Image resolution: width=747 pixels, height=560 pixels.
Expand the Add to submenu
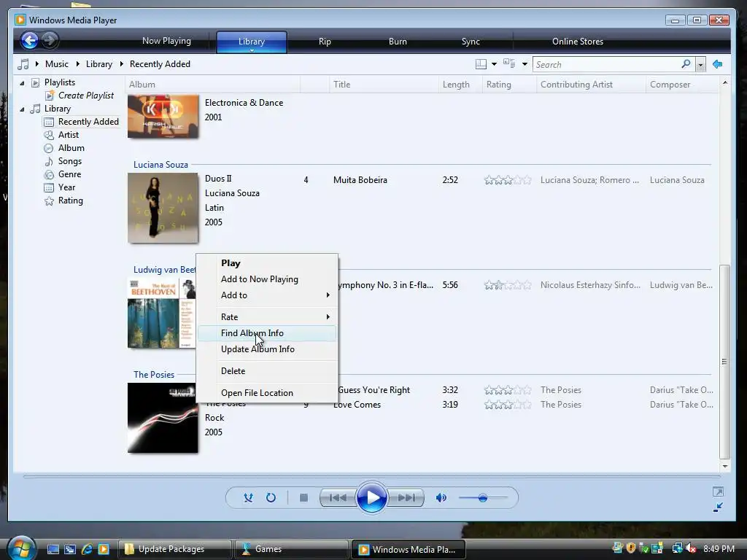tap(267, 295)
